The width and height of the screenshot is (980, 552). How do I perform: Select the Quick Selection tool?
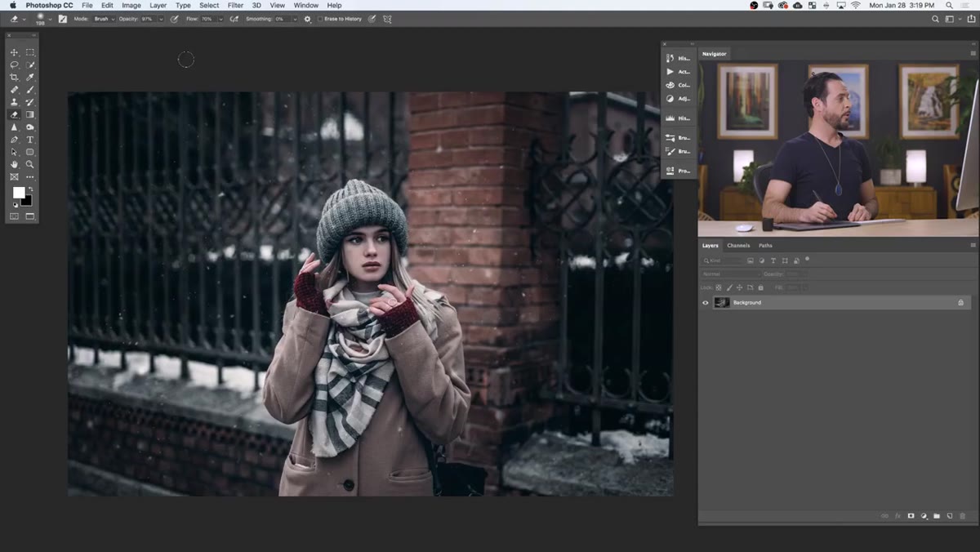(30, 65)
